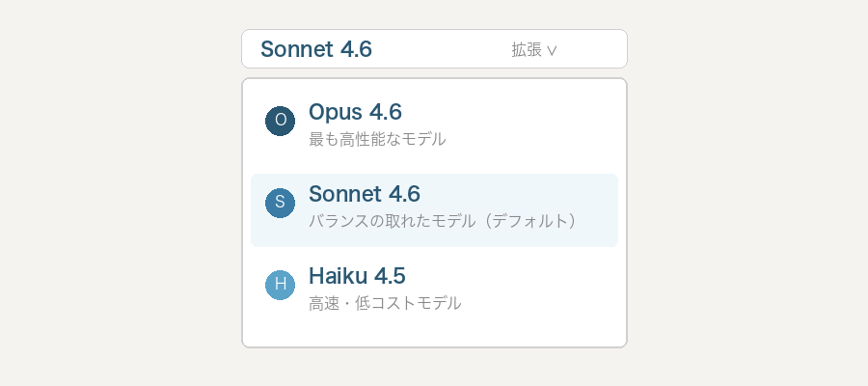
Task: Click the Sonnet 4.6 heading in the selector
Action: tap(316, 49)
